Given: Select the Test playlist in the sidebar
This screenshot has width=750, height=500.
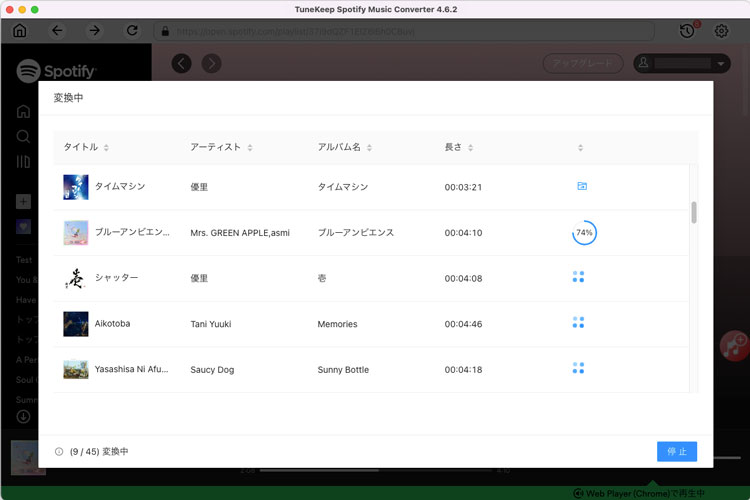Looking at the screenshot, I should coord(24,260).
